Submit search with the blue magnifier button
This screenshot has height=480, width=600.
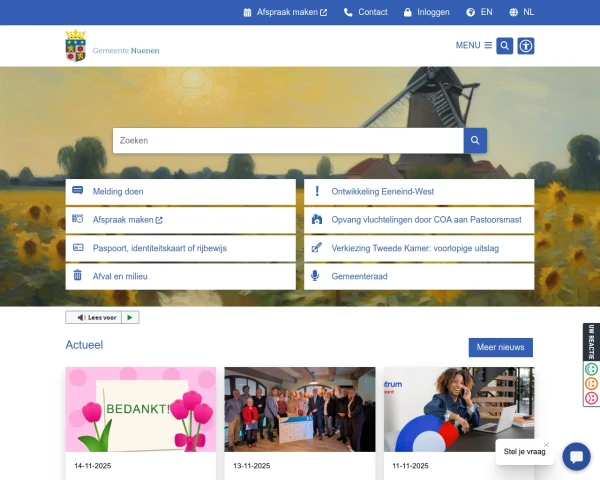(475, 140)
